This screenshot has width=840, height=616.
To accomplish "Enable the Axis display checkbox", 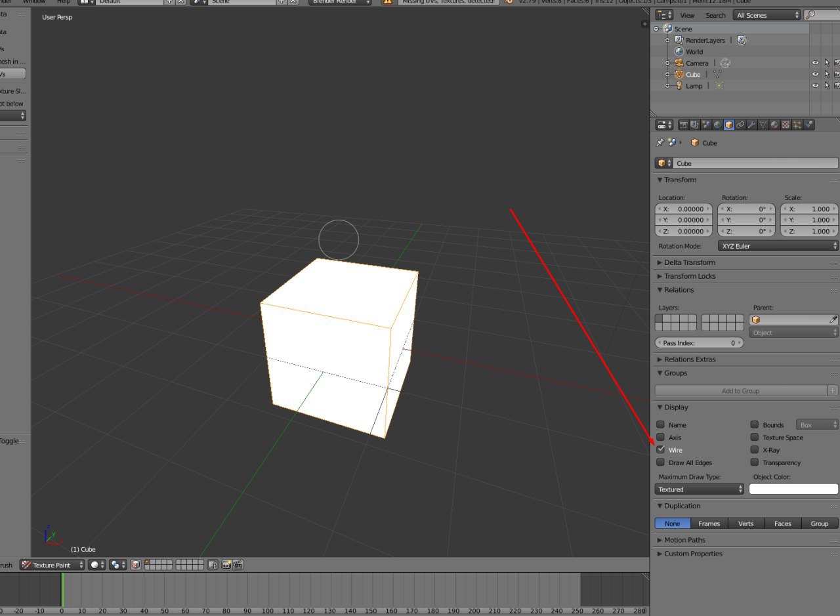I will 661,437.
